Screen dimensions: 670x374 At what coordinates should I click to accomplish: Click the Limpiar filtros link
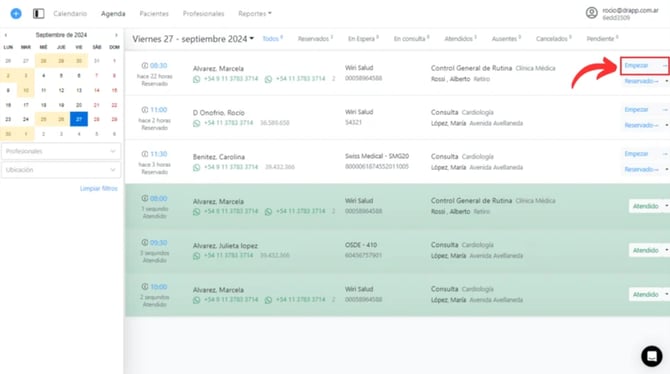tap(99, 188)
